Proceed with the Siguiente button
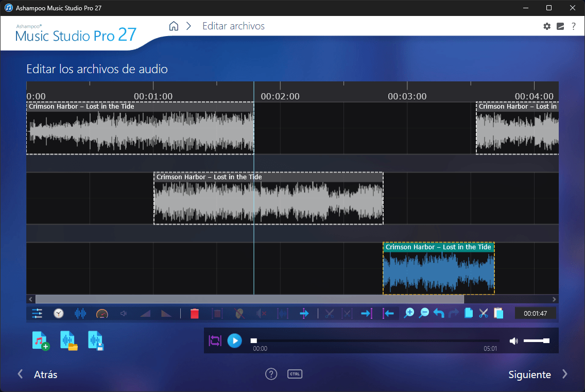The height and width of the screenshot is (392, 585). click(538, 374)
